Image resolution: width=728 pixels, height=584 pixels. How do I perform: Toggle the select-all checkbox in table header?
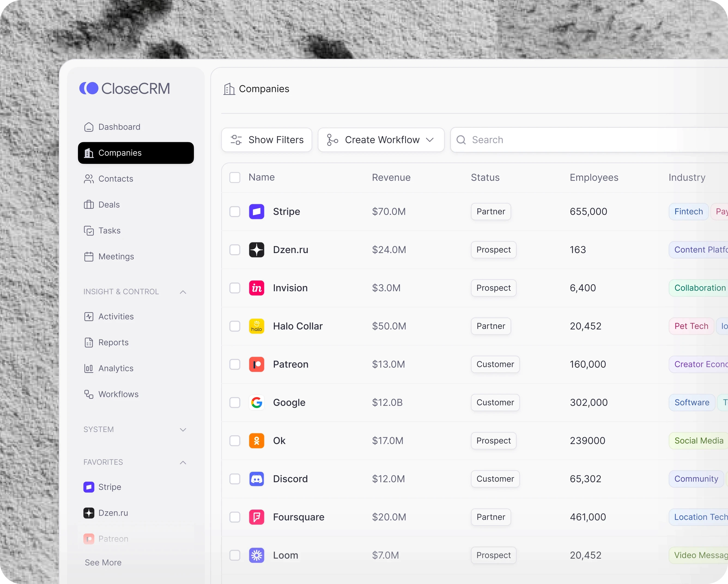[235, 178]
